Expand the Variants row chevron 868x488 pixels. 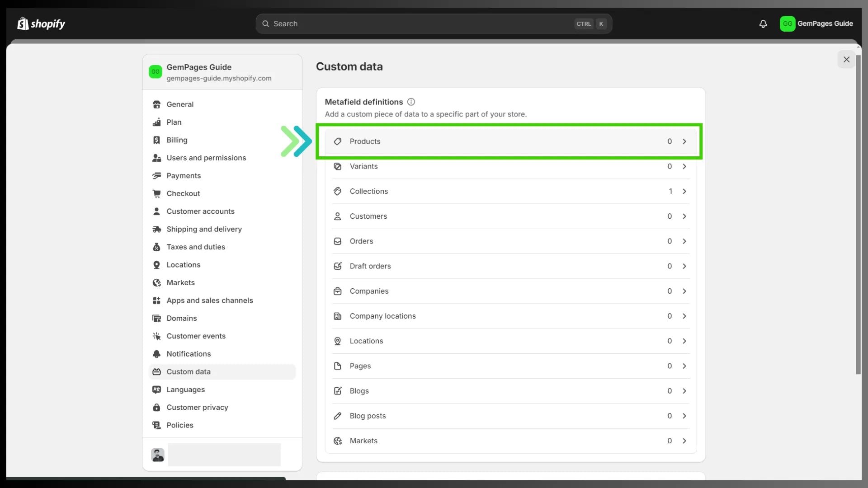point(684,166)
